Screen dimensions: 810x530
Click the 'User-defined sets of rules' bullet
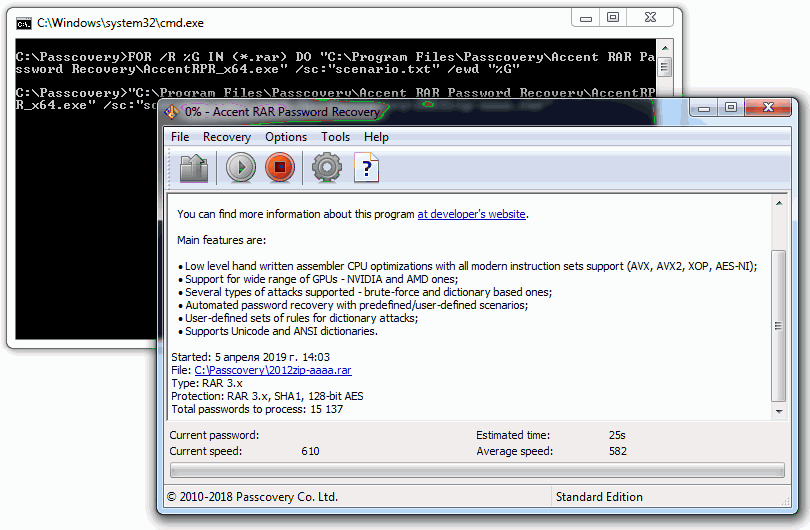click(x=299, y=318)
